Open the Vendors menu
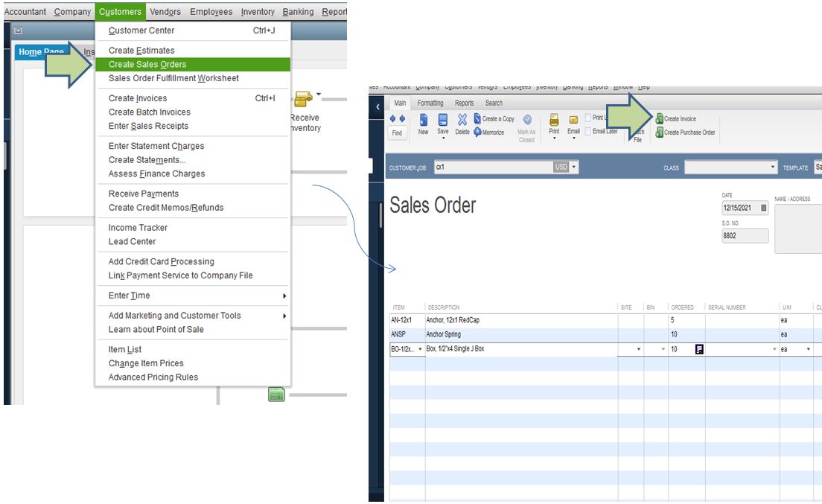The image size is (822, 504). point(165,11)
